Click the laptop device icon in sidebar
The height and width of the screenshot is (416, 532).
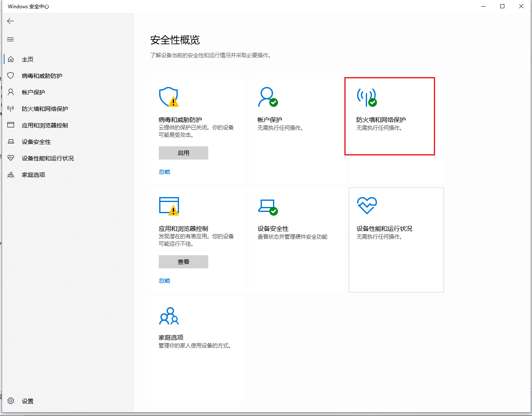tap(11, 141)
